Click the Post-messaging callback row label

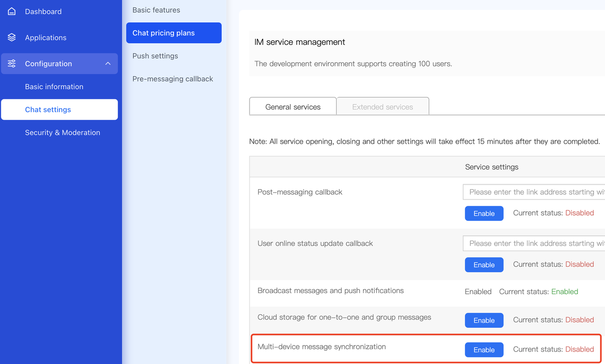click(x=300, y=192)
